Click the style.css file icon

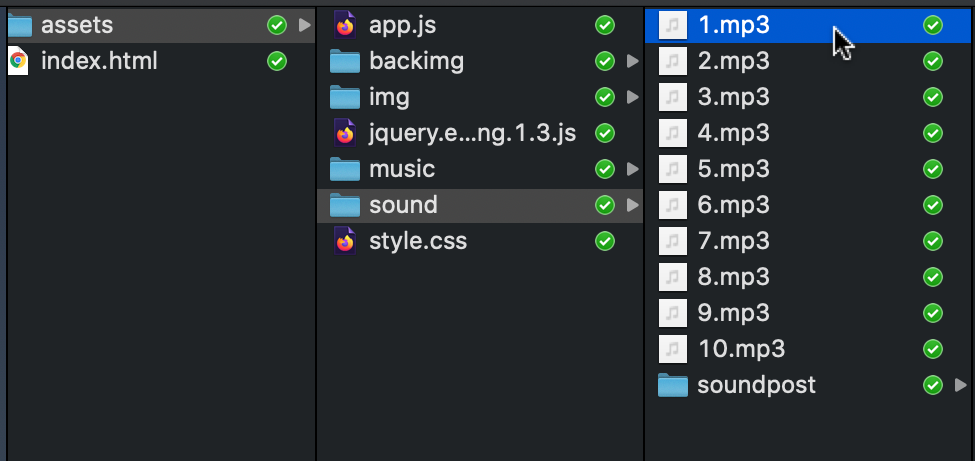pyautogui.click(x=345, y=241)
